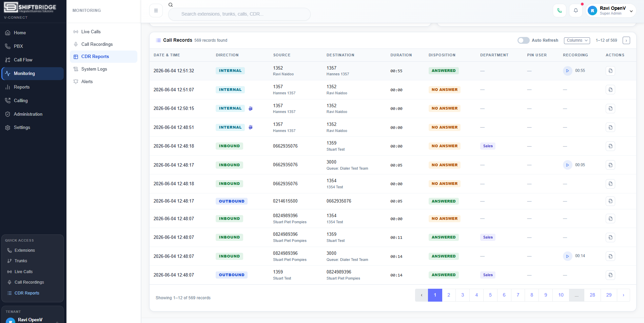Go to page 5 of records
644x323 pixels.
pos(490,295)
